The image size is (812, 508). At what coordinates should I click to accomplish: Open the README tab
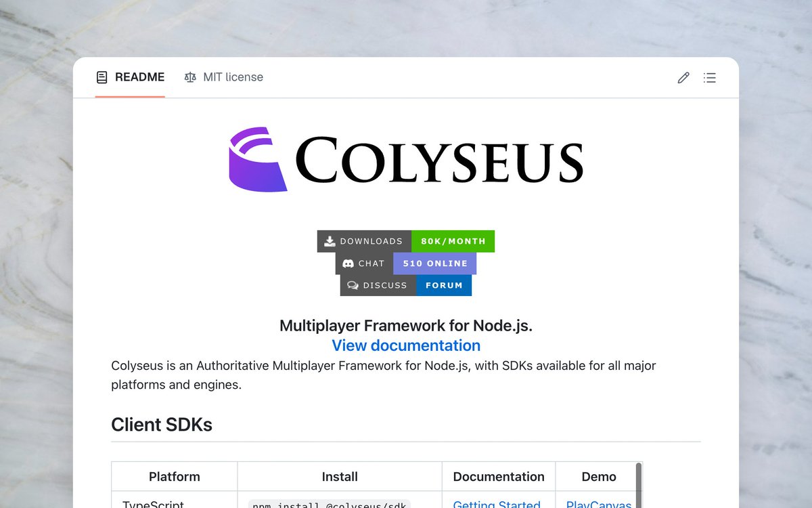pyautogui.click(x=130, y=77)
